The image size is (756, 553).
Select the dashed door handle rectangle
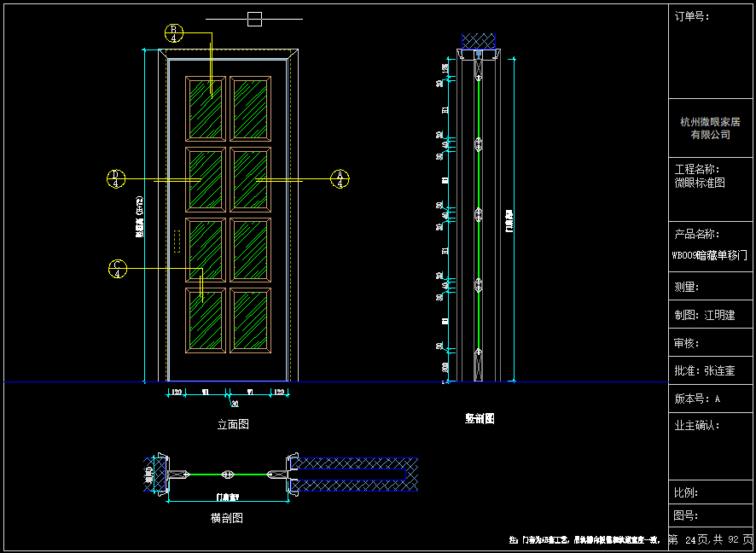[x=177, y=241]
